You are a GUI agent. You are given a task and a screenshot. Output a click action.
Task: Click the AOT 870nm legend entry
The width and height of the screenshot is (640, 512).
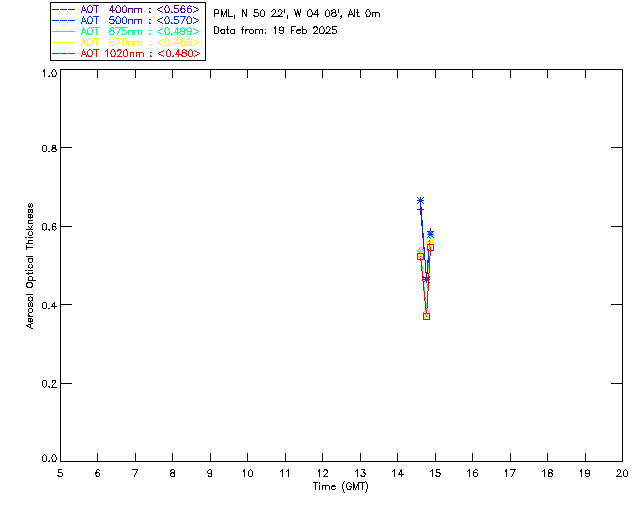pyautogui.click(x=126, y=42)
